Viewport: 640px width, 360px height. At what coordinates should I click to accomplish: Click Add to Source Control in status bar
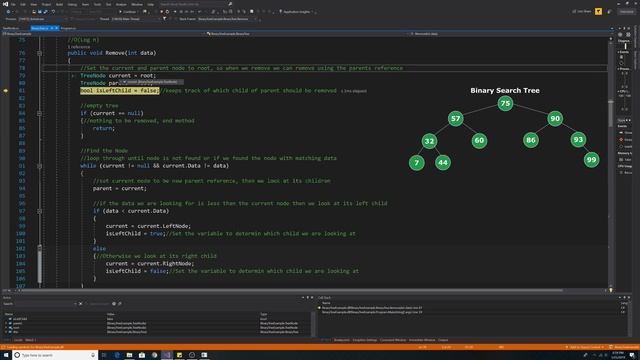point(585,347)
